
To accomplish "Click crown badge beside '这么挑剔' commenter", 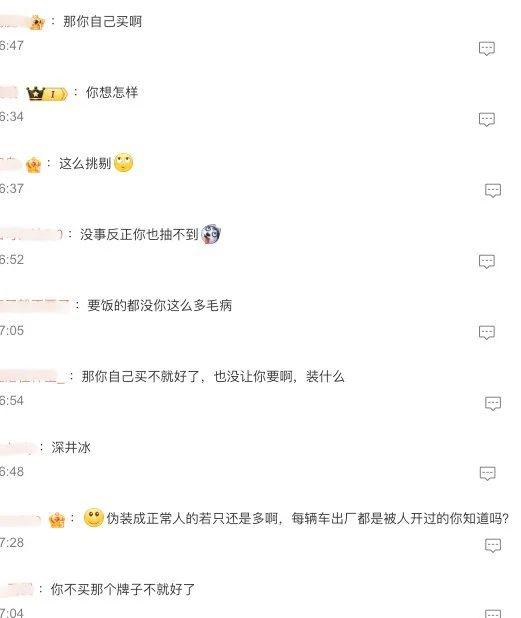I will tap(33, 165).
